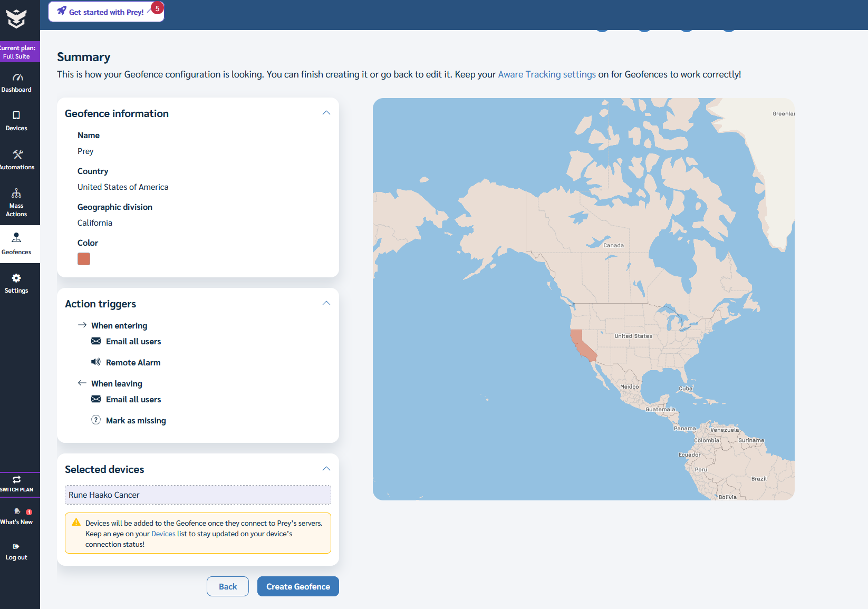The width and height of the screenshot is (868, 609).
Task: Click the Cuba label on the map
Action: (686, 389)
